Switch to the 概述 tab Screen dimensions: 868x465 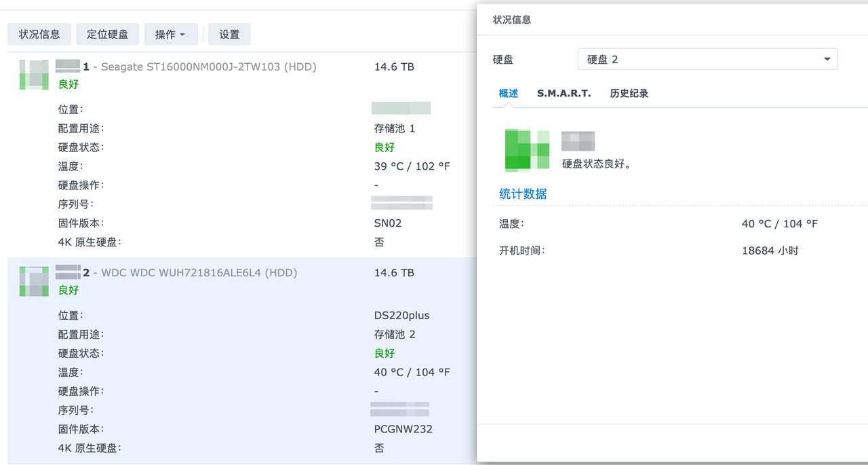(x=509, y=94)
